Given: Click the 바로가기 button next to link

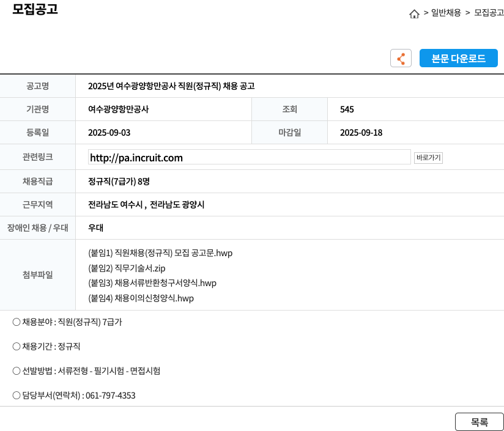Looking at the screenshot, I should point(428,158).
